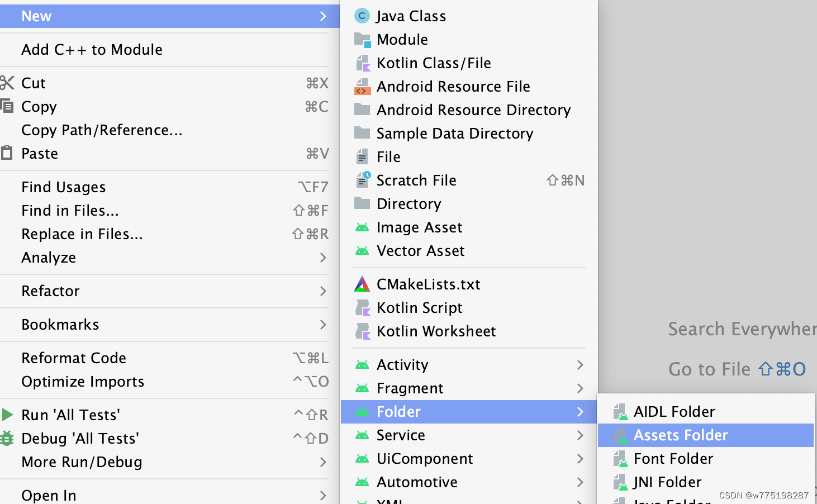Image resolution: width=817 pixels, height=504 pixels.
Task: Click the Kotlin Worksheet icon
Action: [363, 331]
